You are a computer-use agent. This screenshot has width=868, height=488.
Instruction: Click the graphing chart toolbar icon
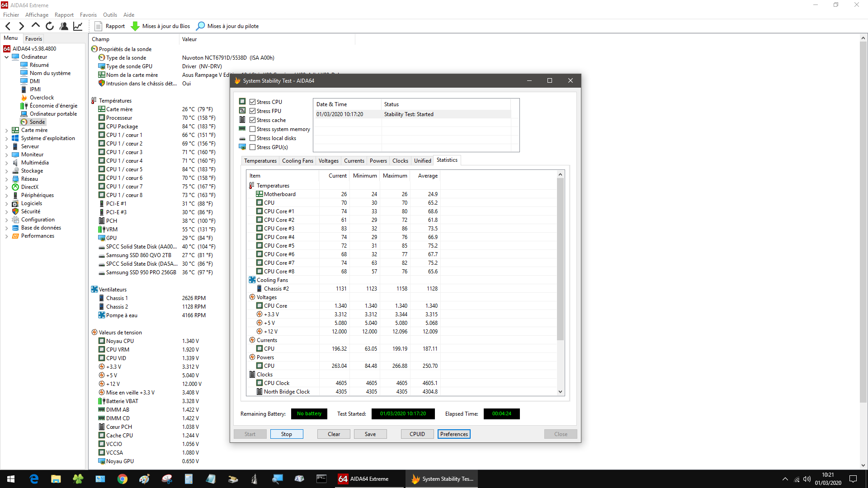coord(77,26)
